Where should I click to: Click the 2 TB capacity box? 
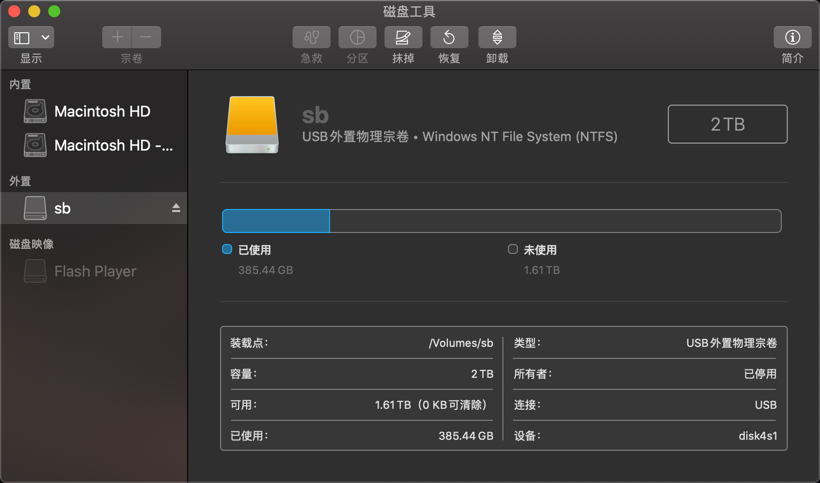[x=727, y=124]
